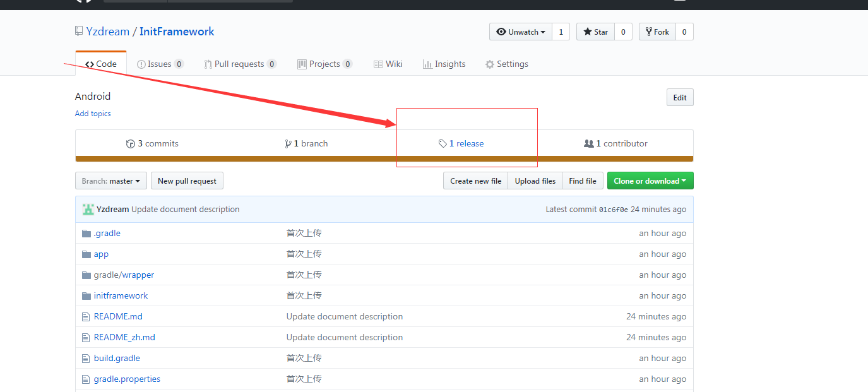Click the watchers count 1
This screenshot has width=868, height=392.
point(561,32)
